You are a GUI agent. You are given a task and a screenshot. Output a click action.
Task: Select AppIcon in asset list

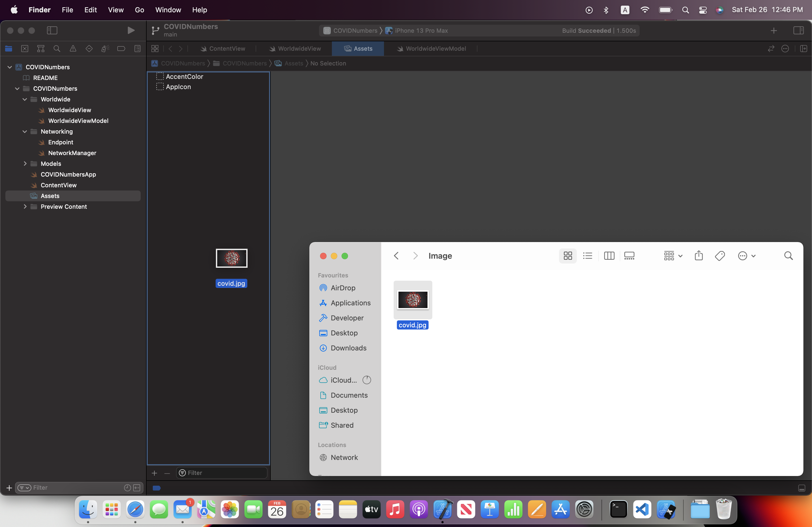[x=178, y=87]
